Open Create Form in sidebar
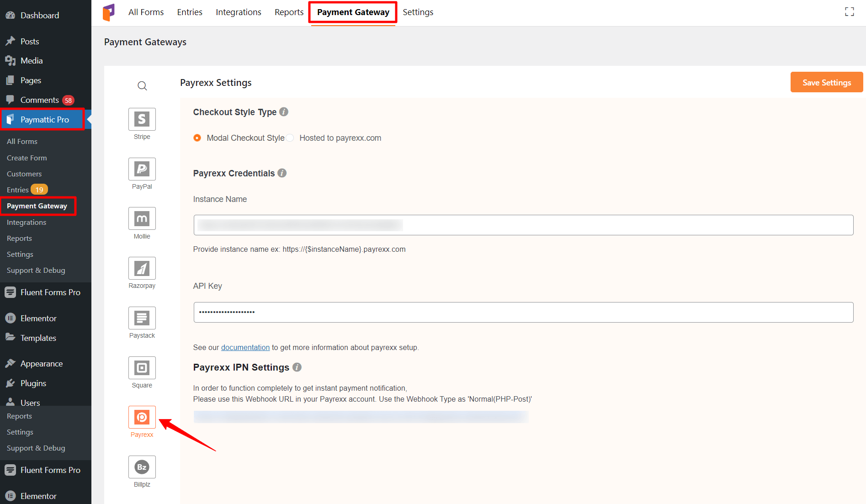Viewport: 866px width, 504px height. click(27, 158)
